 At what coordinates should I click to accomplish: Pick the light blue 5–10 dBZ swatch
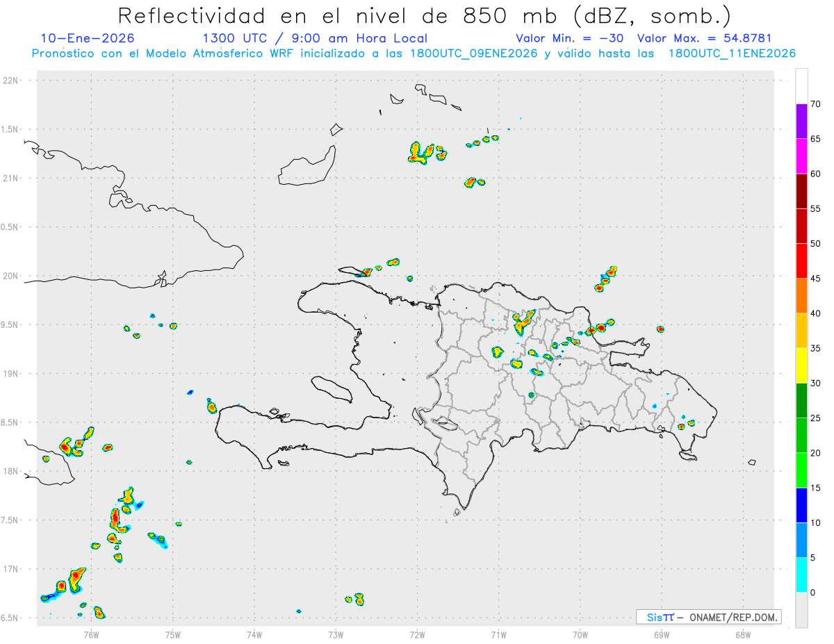pyautogui.click(x=801, y=540)
